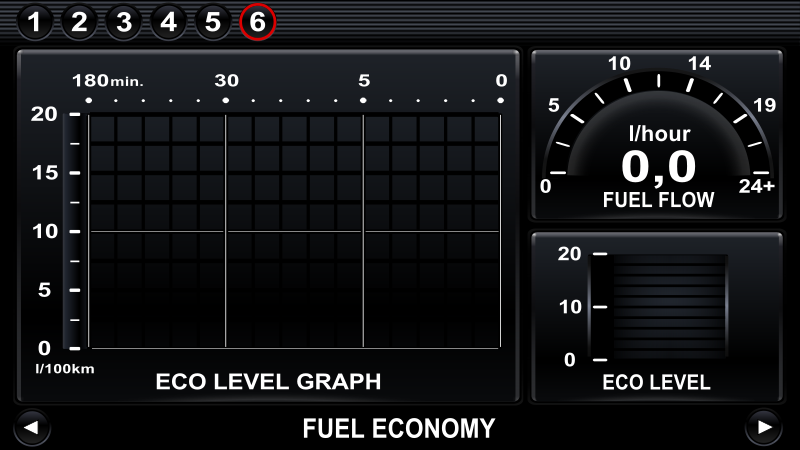Select page 4 circle button

click(x=168, y=22)
